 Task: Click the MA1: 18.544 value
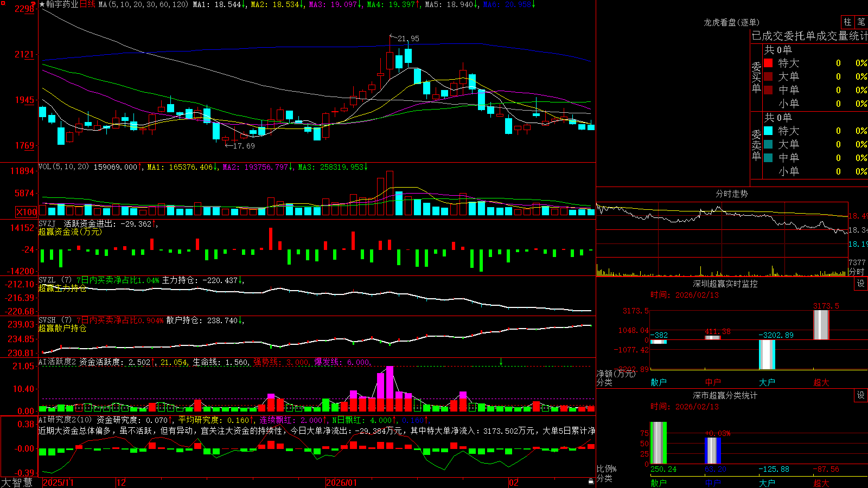pos(219,4)
